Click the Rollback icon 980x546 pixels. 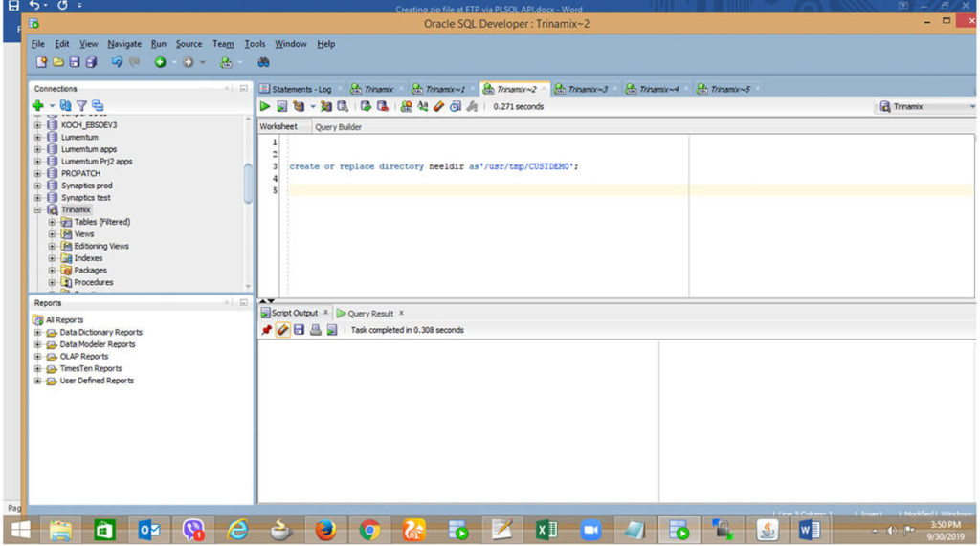pos(383,107)
